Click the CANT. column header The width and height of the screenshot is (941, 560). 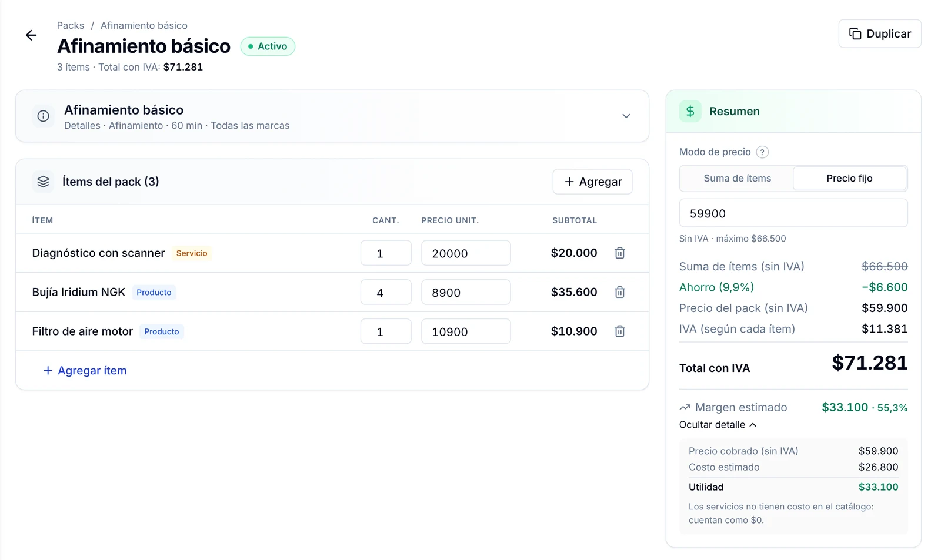pyautogui.click(x=386, y=220)
